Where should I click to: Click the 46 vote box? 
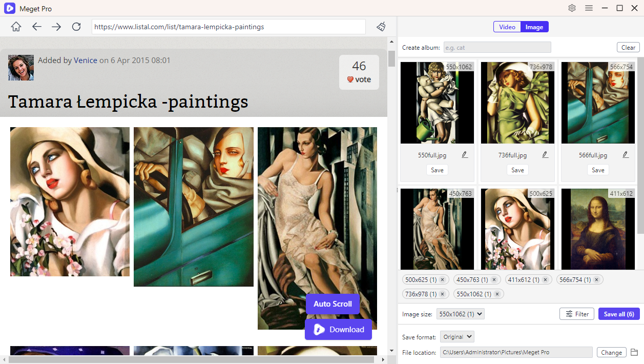coord(359,72)
